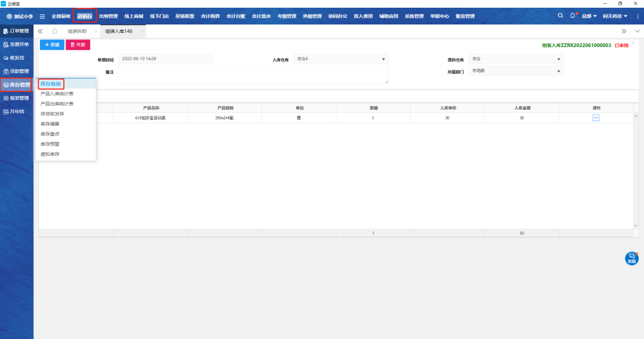Open the notification bell
The image size is (644, 339).
(573, 16)
